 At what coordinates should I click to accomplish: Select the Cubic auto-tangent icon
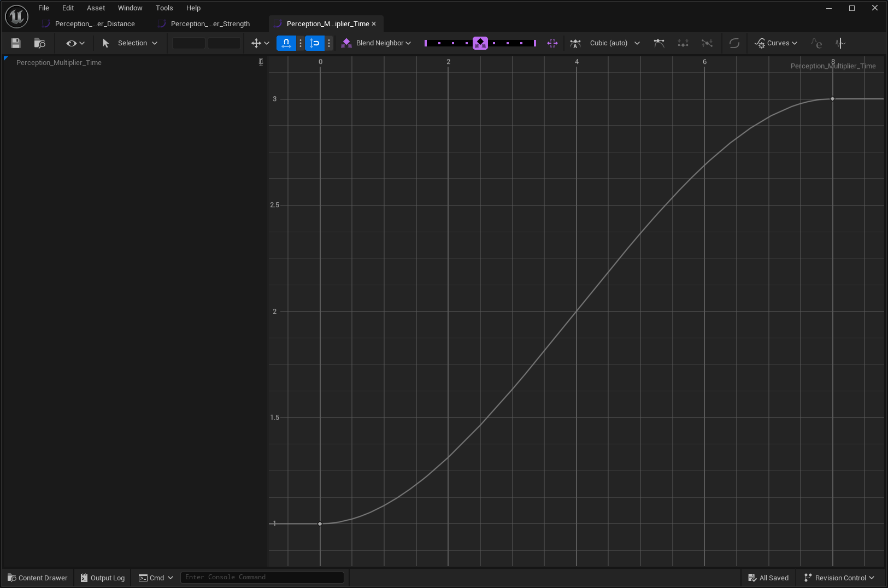[575, 43]
